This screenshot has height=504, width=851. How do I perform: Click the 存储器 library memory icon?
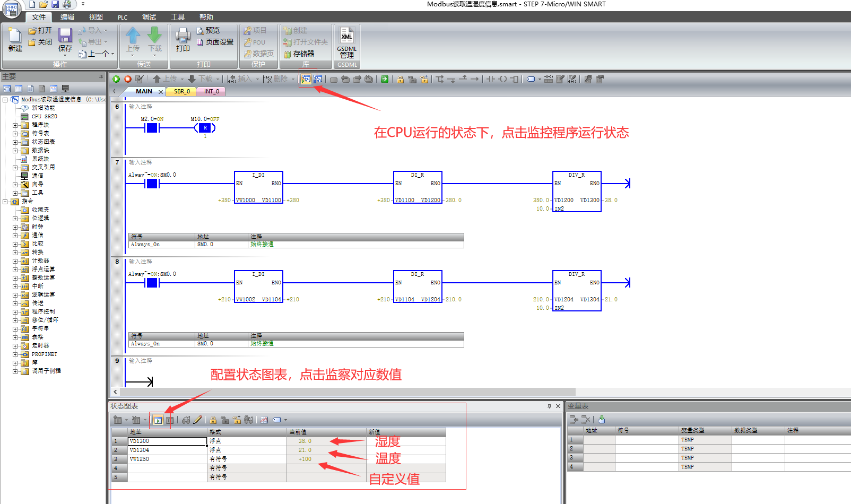pyautogui.click(x=299, y=54)
